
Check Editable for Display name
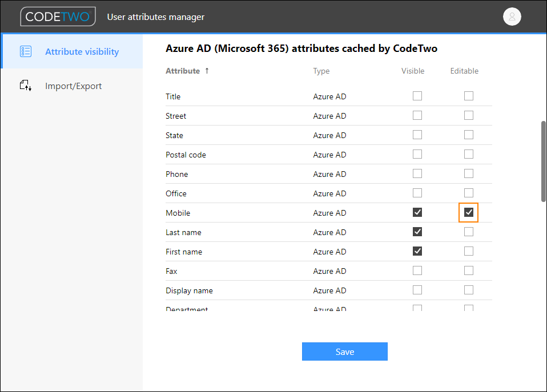click(x=469, y=290)
